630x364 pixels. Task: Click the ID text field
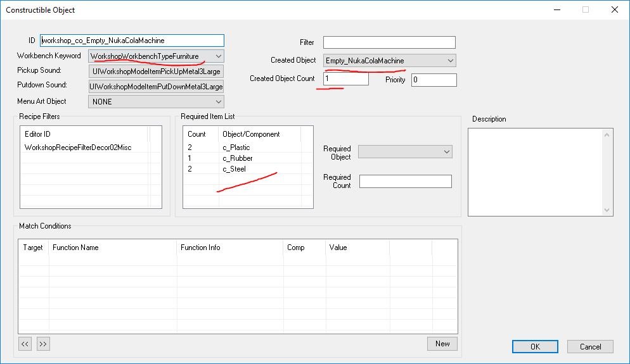(x=132, y=41)
